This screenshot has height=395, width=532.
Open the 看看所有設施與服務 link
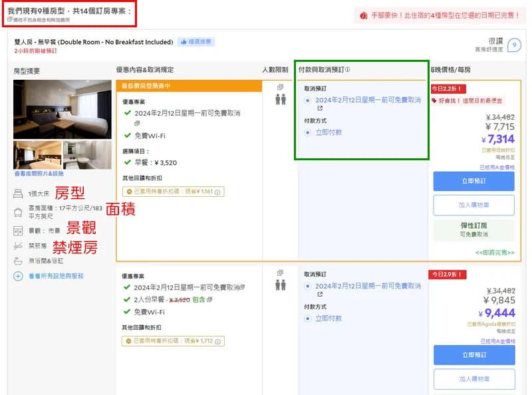[56, 276]
